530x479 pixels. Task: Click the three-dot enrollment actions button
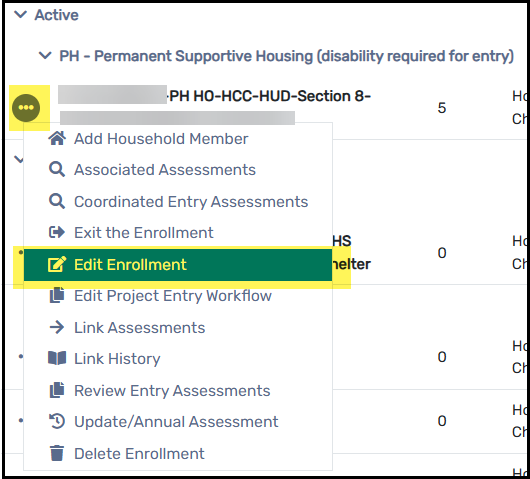(x=26, y=108)
